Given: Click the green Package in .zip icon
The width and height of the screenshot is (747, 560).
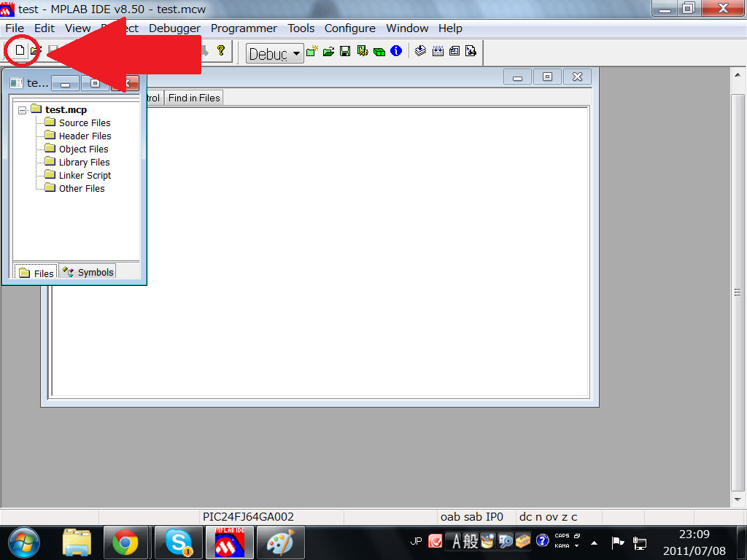Looking at the screenshot, I should click(x=379, y=52).
